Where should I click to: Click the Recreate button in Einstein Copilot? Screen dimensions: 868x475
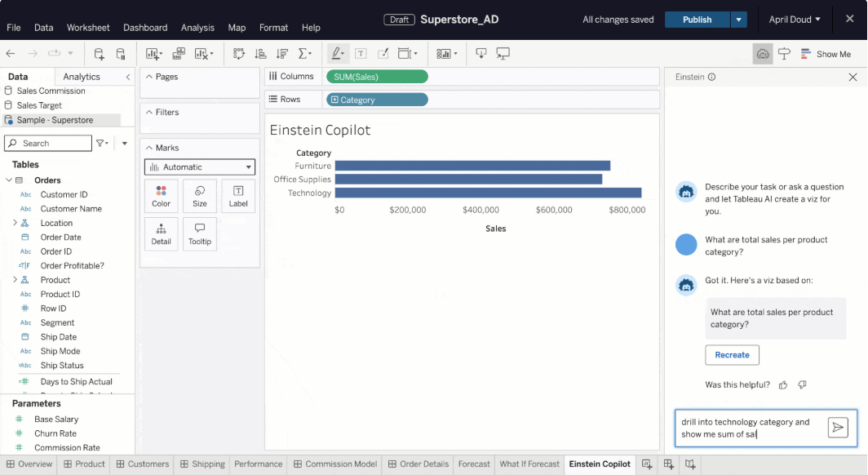(x=732, y=355)
